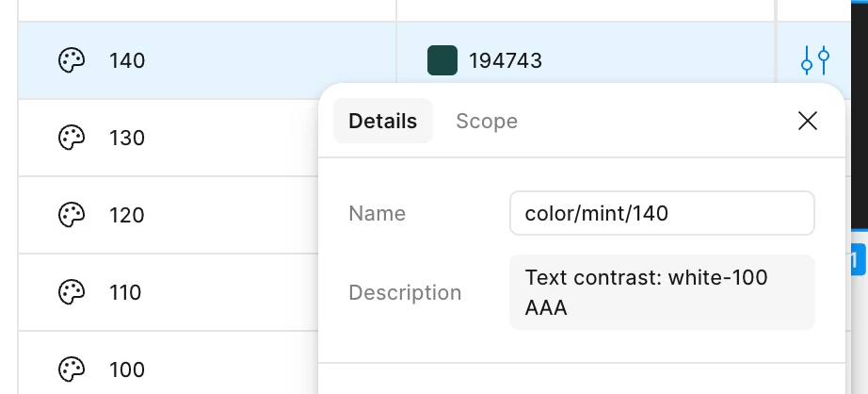The image size is (868, 394).
Task: Click the 194743 dark green color swatch
Action: point(442,61)
